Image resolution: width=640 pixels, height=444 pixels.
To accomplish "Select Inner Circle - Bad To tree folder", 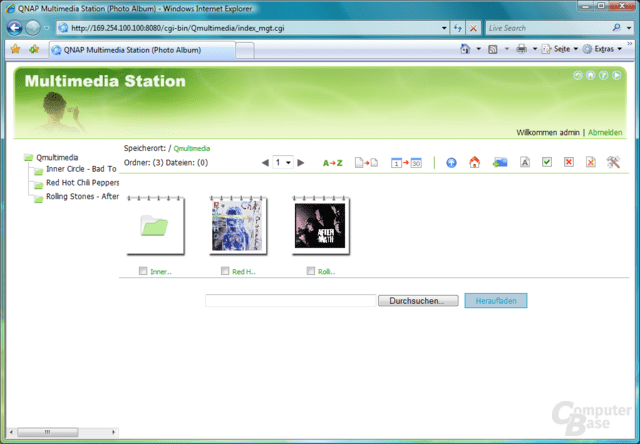I will [81, 169].
